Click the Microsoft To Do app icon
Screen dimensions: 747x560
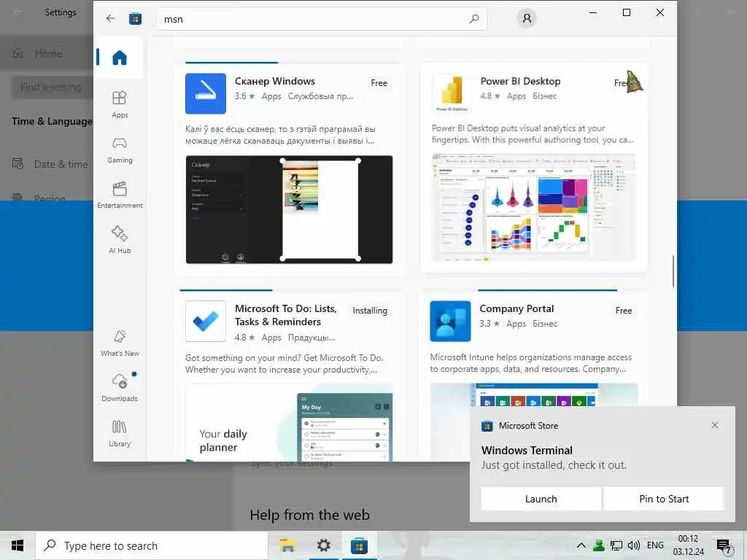pos(205,321)
